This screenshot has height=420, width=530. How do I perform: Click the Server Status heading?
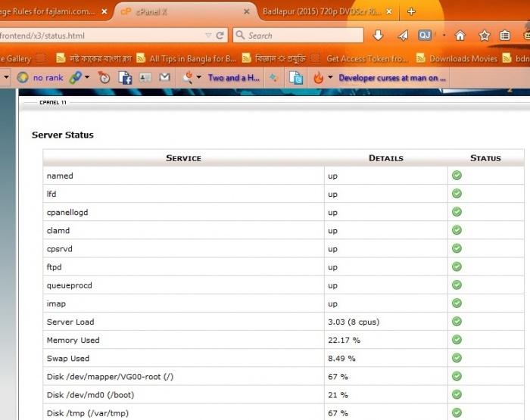63,135
